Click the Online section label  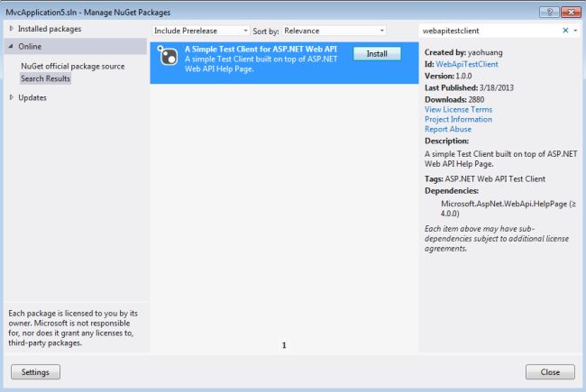point(30,46)
